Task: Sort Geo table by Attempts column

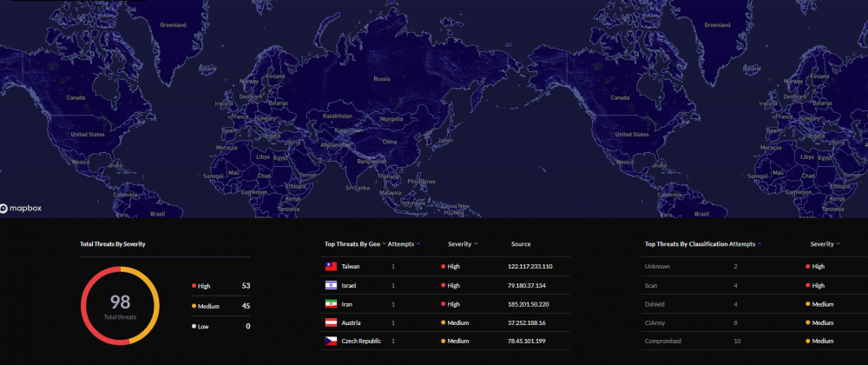Action: click(404, 244)
